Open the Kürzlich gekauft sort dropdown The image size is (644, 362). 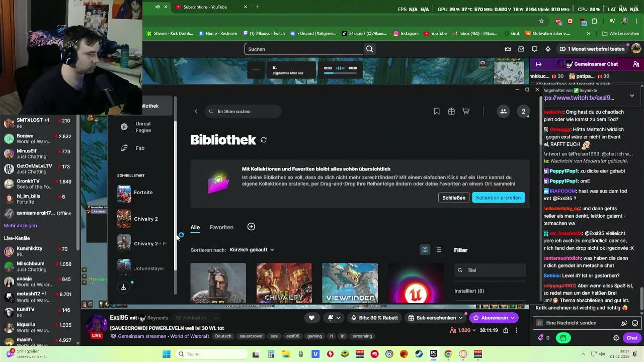coord(252,250)
